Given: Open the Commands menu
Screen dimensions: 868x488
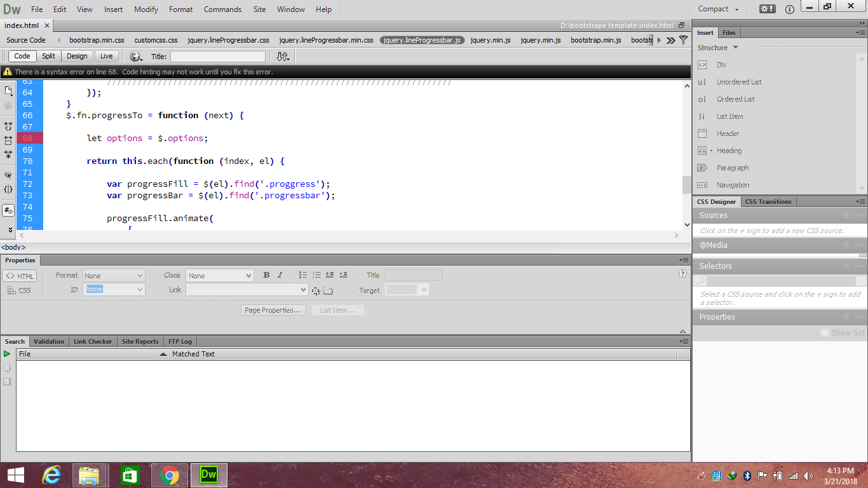Looking at the screenshot, I should click(222, 10).
